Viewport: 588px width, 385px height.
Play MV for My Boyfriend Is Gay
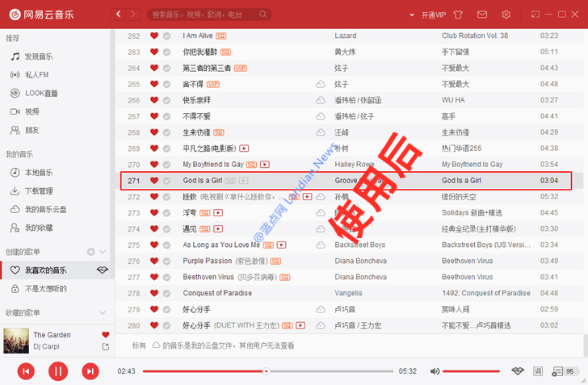pyautogui.click(x=265, y=165)
